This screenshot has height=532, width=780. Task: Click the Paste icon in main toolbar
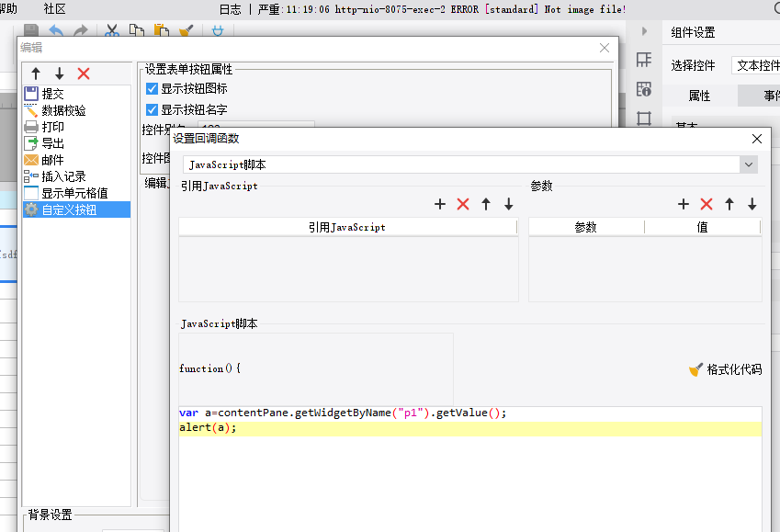[161, 31]
